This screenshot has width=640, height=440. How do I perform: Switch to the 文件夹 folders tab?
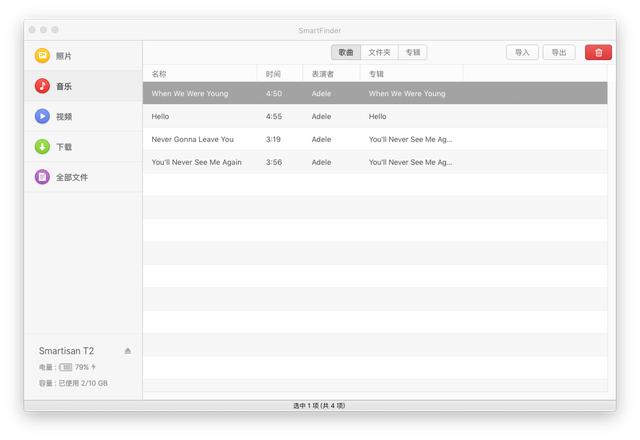coord(379,52)
